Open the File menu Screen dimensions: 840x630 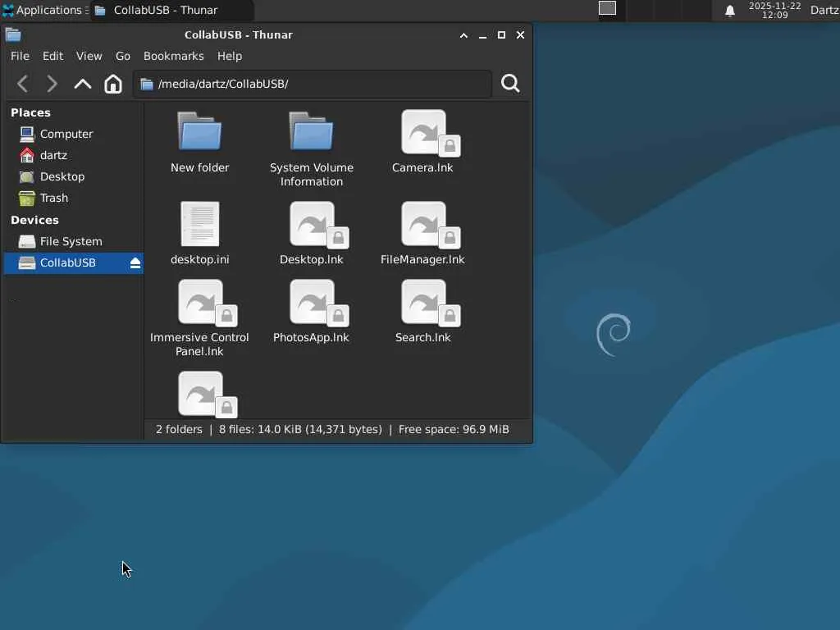(x=20, y=57)
